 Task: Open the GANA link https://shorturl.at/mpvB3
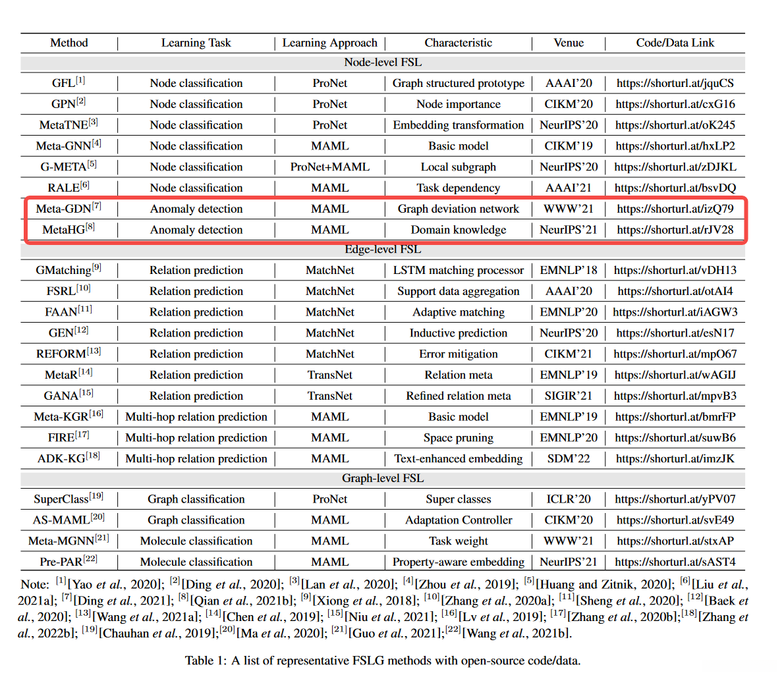(x=675, y=396)
